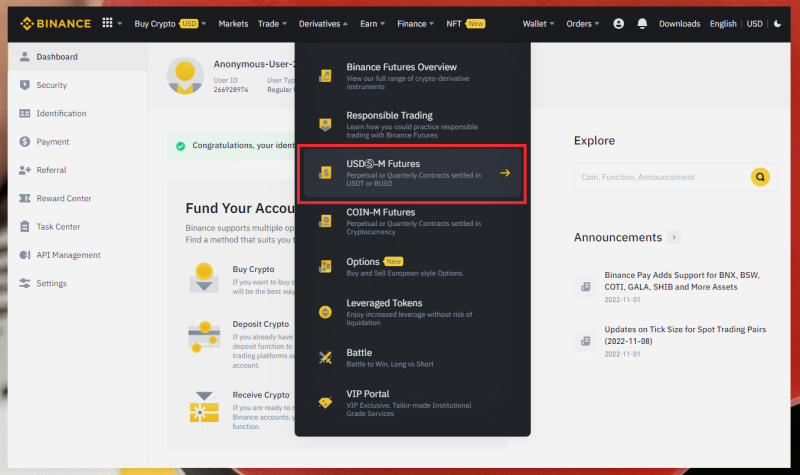Click the Reward Center icon
Screen dimensions: 800x475
pos(24,198)
